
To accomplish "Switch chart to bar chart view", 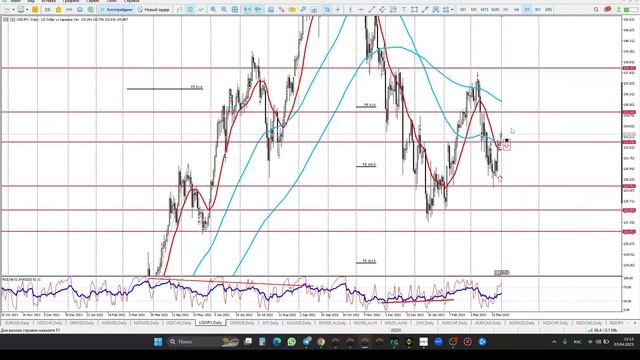I will (x=180, y=9).
